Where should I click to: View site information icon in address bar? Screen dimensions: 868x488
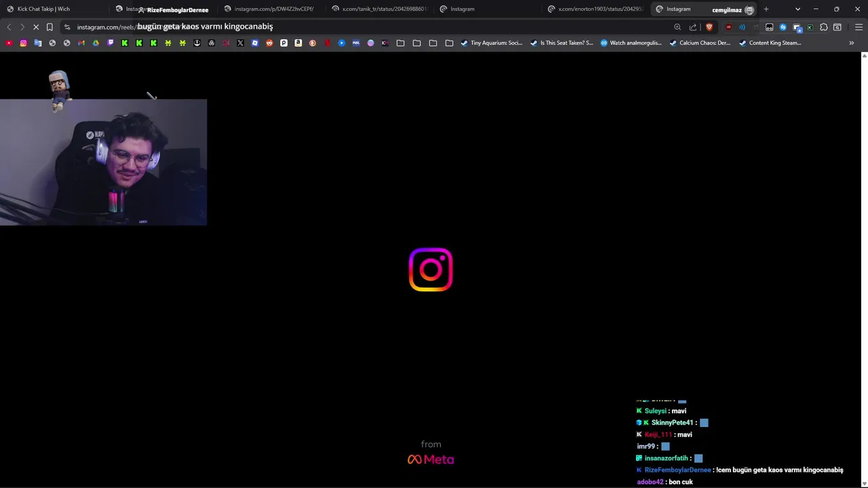(x=66, y=27)
